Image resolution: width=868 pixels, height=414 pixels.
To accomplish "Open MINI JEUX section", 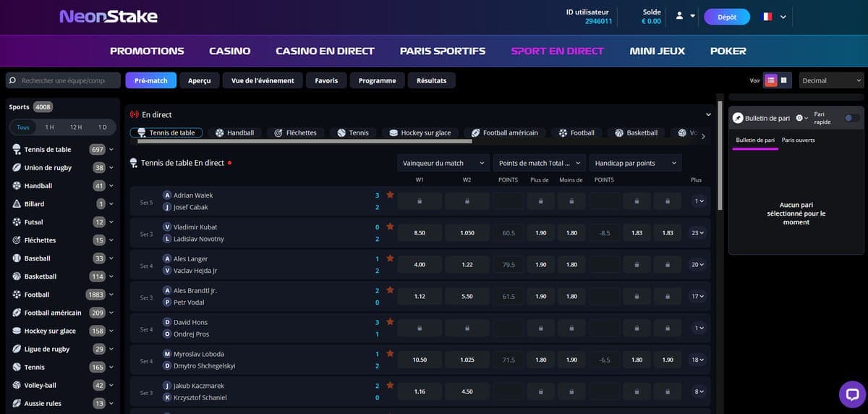I will 658,51.
